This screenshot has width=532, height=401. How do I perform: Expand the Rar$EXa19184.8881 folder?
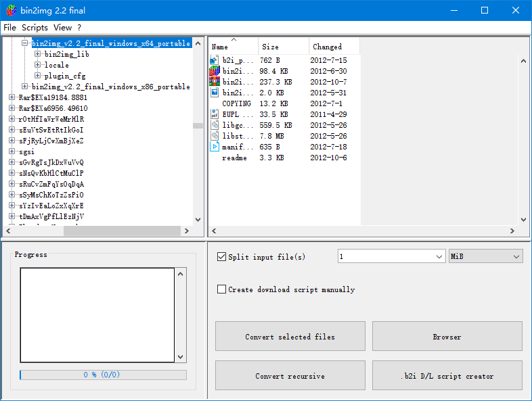point(12,97)
